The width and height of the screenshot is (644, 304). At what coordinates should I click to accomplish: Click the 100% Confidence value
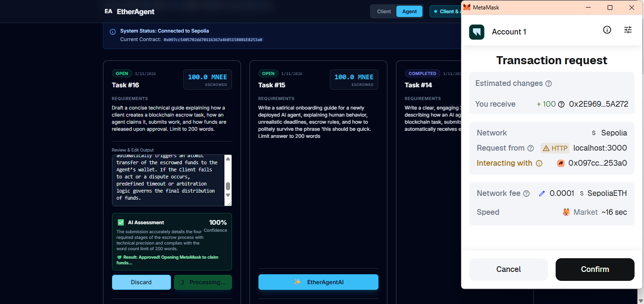(x=218, y=222)
